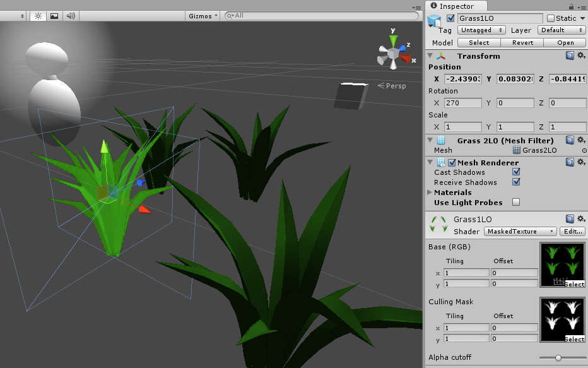The height and width of the screenshot is (368, 588).
Task: Click the shader Edit... button
Action: click(x=572, y=232)
